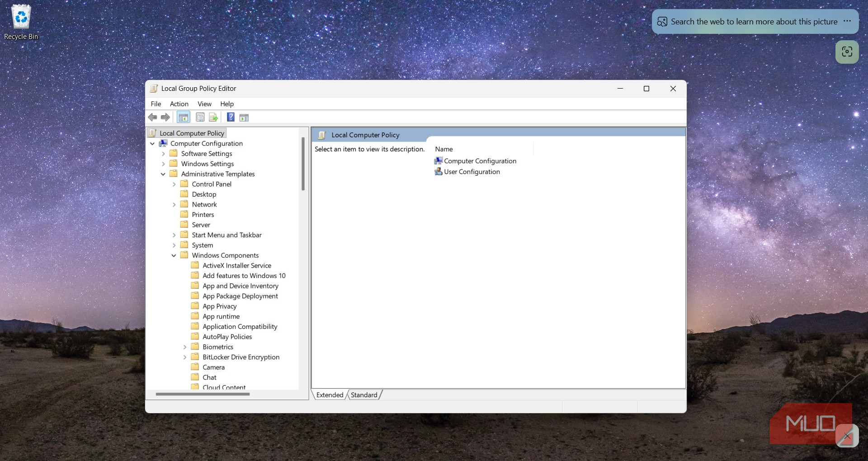Image resolution: width=868 pixels, height=461 pixels.
Task: Select App Privacy in the tree
Action: pos(219,306)
